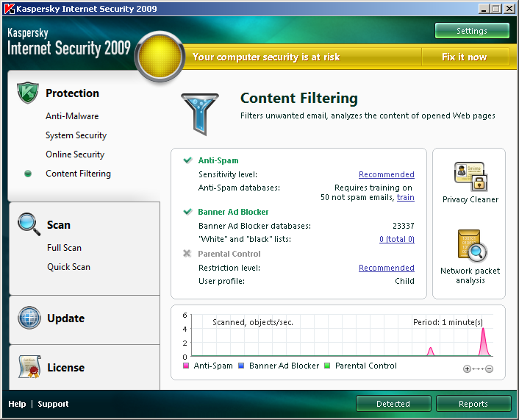Click the green Parental Control legend swatch
The width and height of the screenshot is (519, 420).
(327, 366)
